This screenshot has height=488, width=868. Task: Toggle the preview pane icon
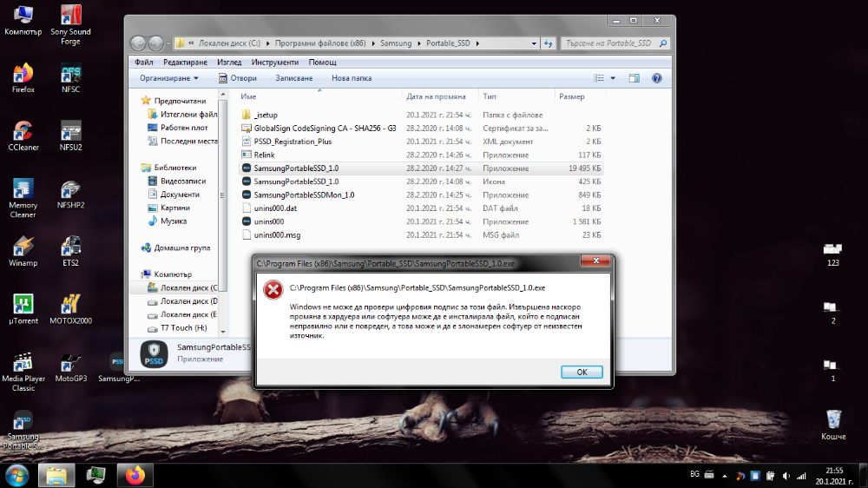[634, 78]
